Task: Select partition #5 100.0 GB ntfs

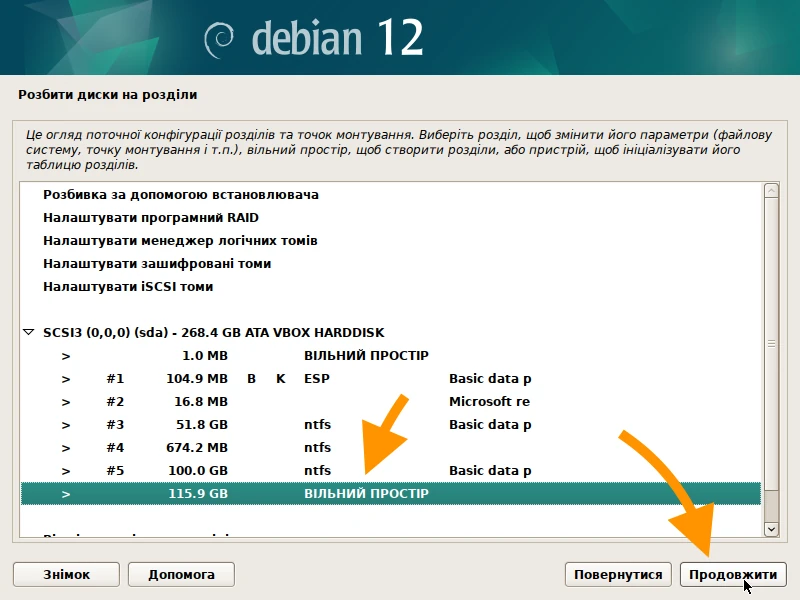Action: [391, 470]
